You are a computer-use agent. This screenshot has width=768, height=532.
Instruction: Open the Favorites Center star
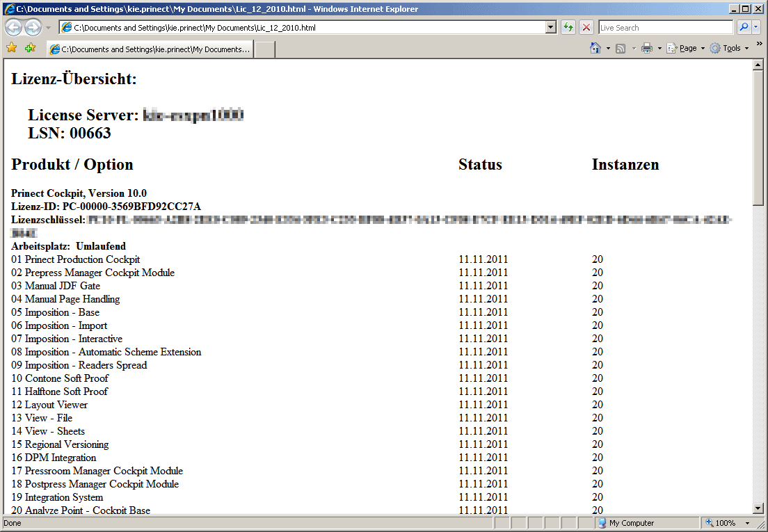coord(12,48)
